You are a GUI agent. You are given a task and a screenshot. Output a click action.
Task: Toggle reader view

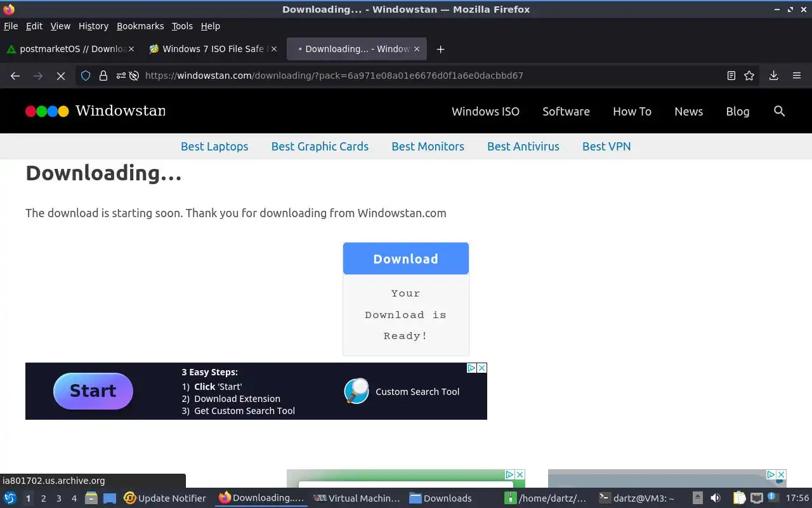pos(731,76)
